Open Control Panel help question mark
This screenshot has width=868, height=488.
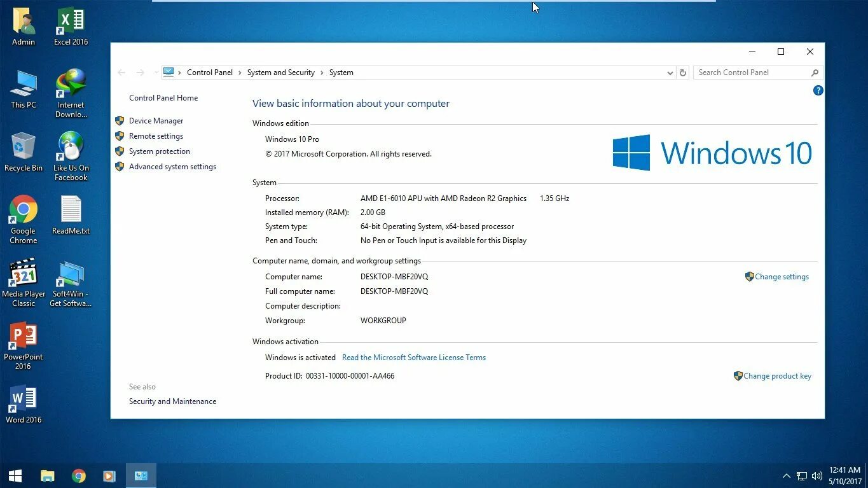pos(818,91)
